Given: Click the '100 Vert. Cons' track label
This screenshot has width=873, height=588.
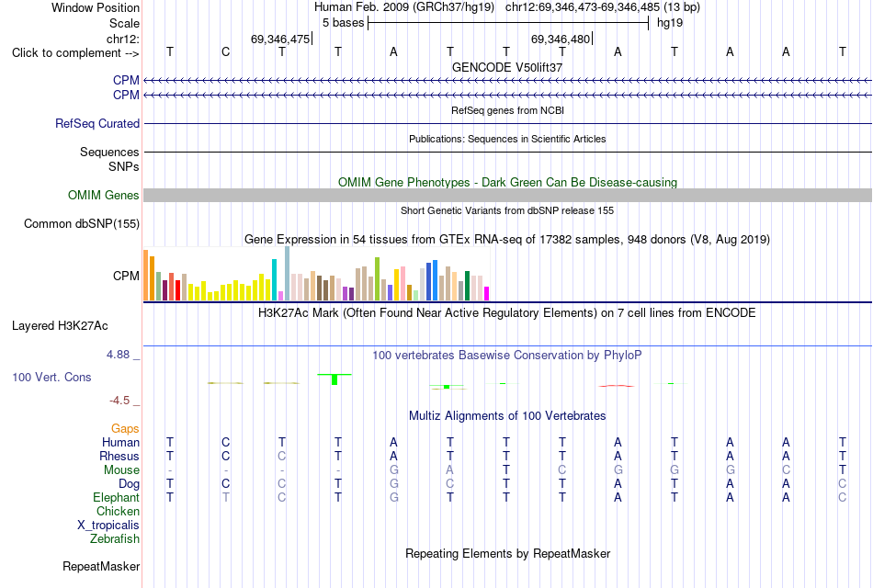Looking at the screenshot, I should 51,377.
